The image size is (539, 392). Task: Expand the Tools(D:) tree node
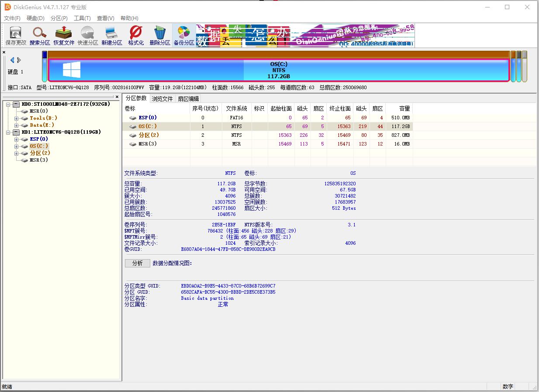click(x=17, y=118)
